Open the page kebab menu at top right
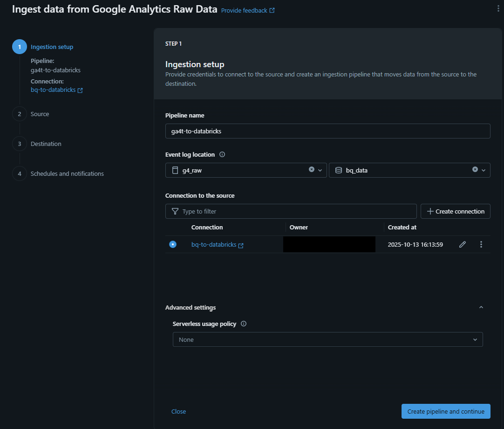This screenshot has height=429, width=504. point(498,9)
